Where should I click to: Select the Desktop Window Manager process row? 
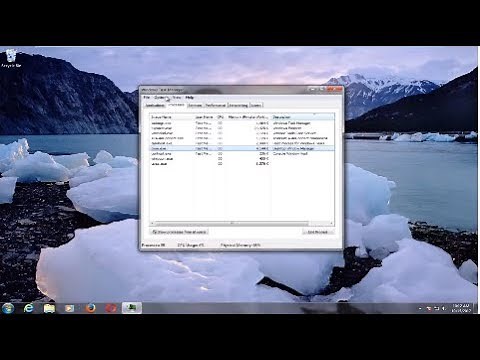pyautogui.click(x=242, y=148)
